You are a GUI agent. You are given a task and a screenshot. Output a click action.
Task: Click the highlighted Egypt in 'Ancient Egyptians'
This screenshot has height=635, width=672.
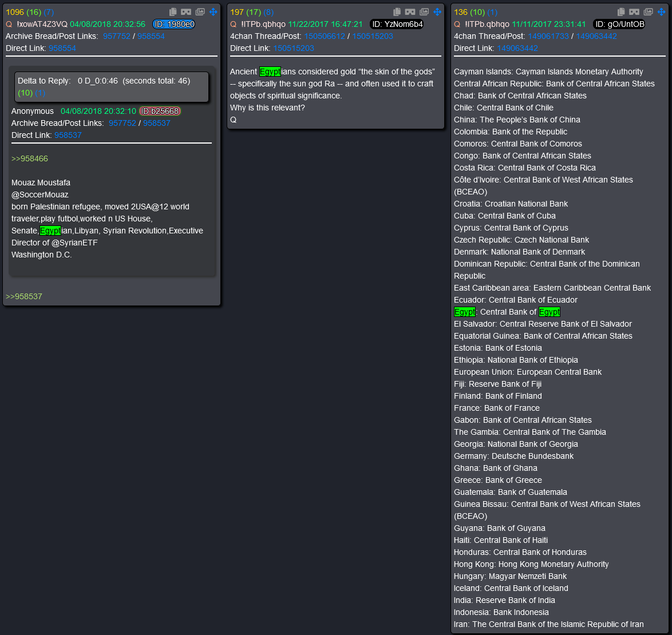270,72
